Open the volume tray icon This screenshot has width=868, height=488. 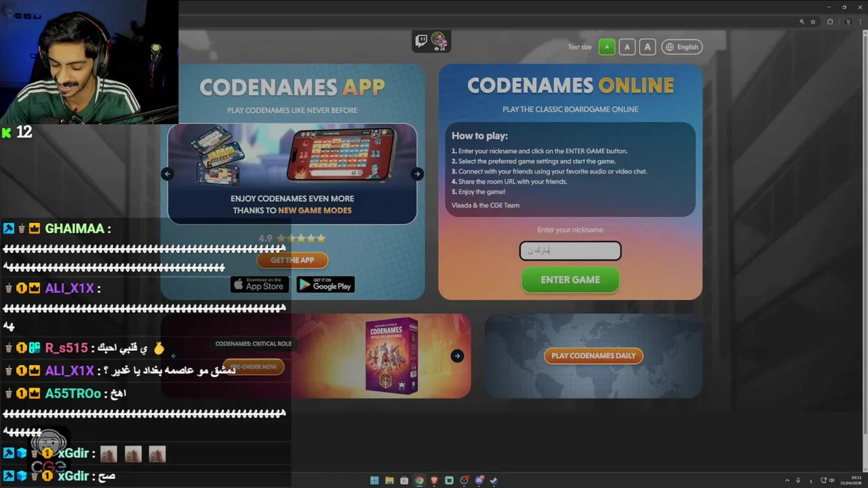tap(832, 481)
